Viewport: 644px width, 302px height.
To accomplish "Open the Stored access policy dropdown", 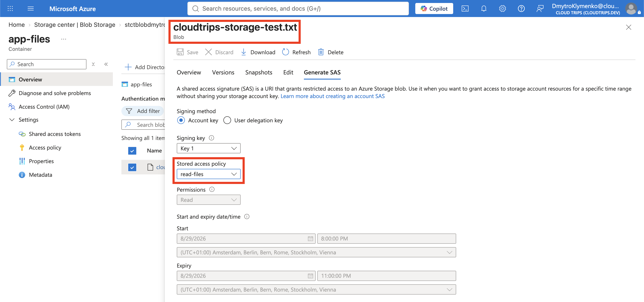I will click(x=208, y=174).
